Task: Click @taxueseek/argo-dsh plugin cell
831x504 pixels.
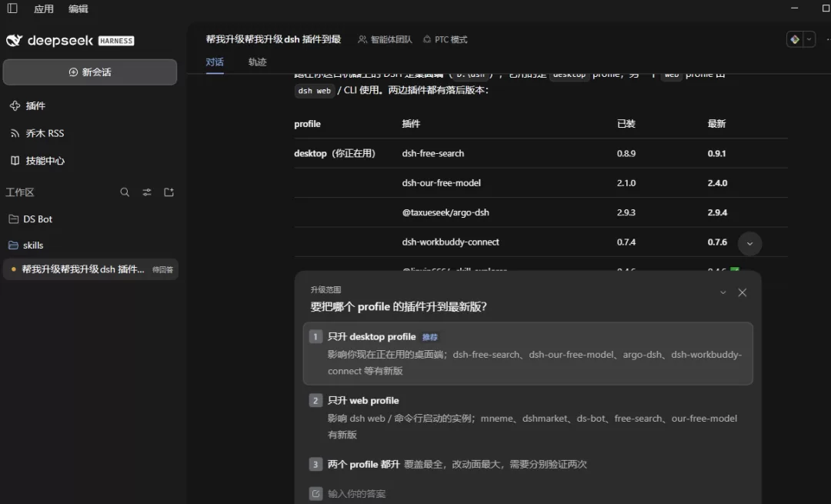Action: click(446, 212)
